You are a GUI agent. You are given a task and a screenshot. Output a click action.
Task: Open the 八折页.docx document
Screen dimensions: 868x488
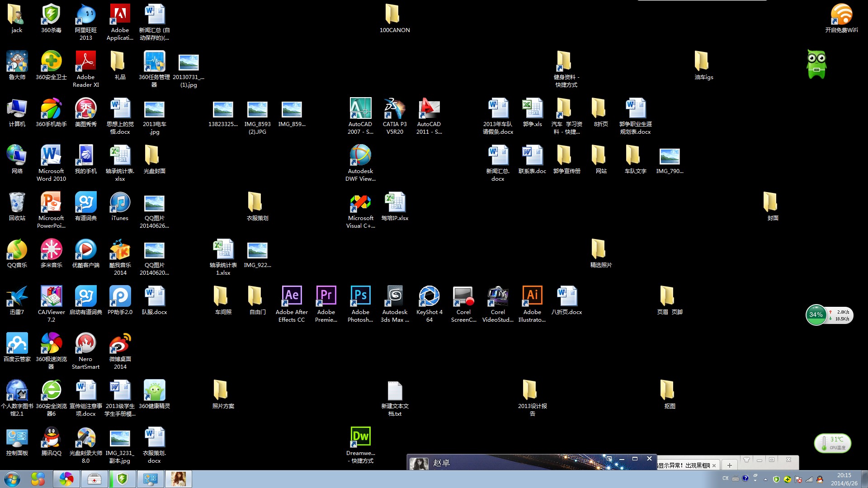click(566, 300)
